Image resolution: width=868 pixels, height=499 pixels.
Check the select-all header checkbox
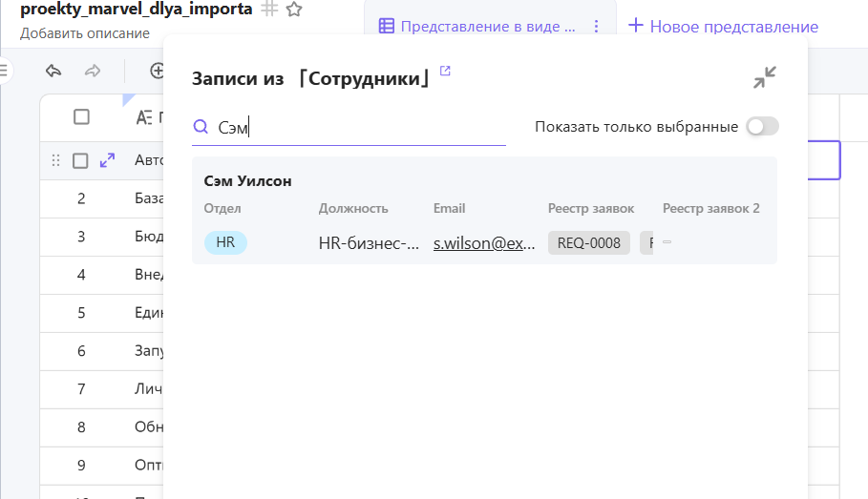pos(81,116)
